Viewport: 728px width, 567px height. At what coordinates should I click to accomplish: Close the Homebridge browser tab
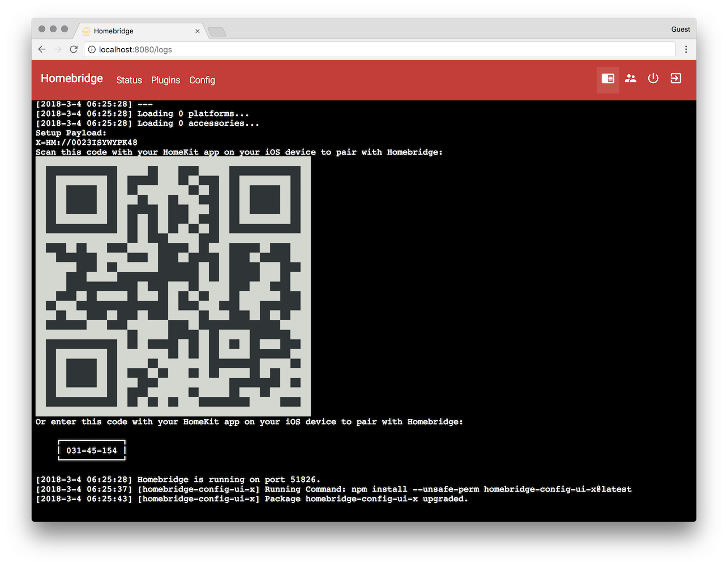tap(198, 31)
